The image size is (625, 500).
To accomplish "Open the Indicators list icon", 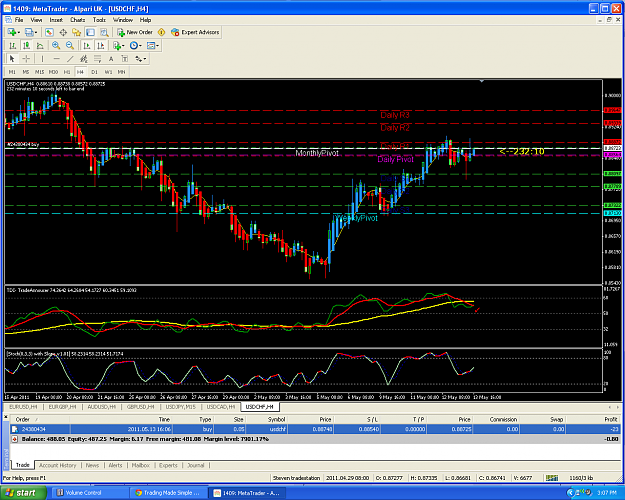I will click(x=118, y=45).
